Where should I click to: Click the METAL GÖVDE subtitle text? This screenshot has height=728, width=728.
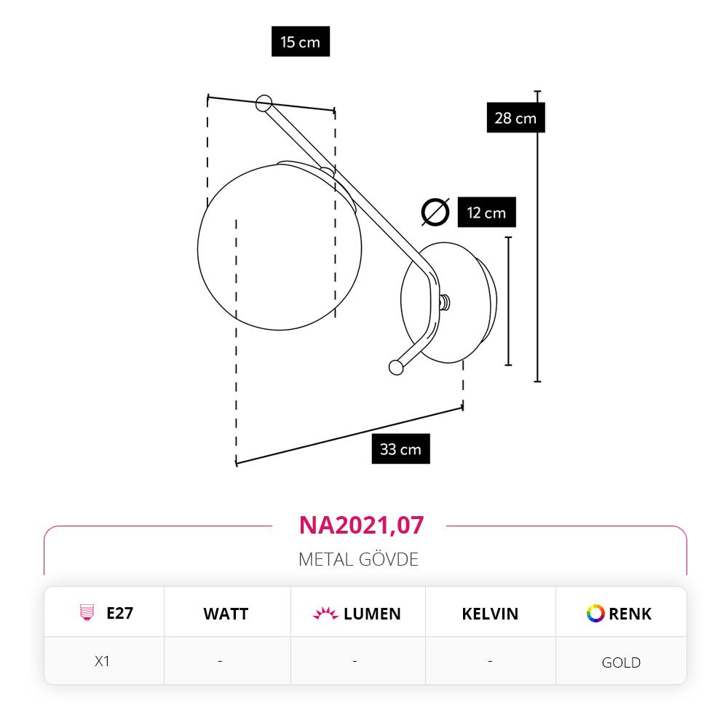click(358, 559)
